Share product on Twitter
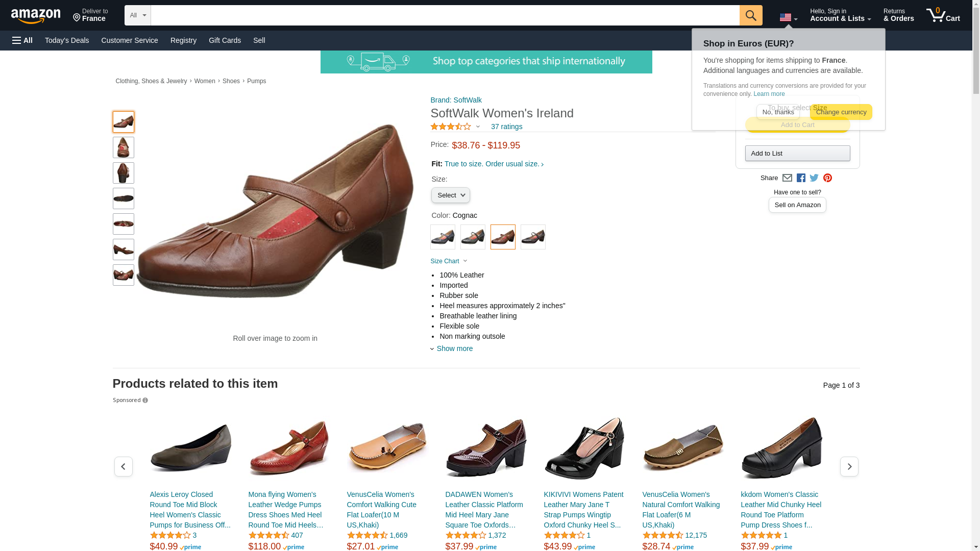The height and width of the screenshot is (551, 980). pyautogui.click(x=814, y=178)
